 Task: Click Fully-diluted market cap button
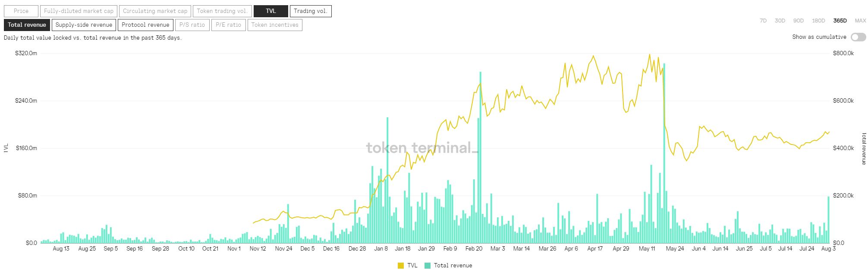(79, 11)
